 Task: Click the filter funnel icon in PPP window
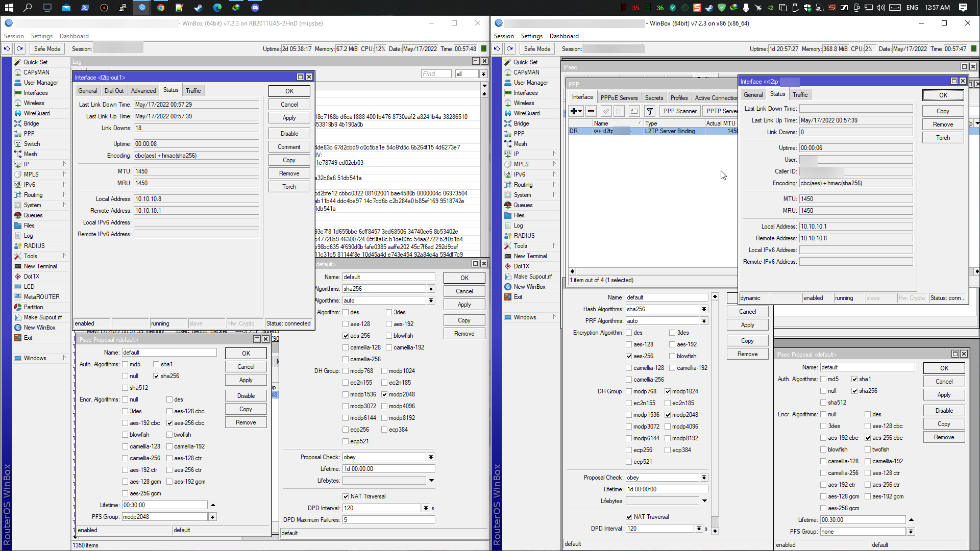click(x=650, y=111)
